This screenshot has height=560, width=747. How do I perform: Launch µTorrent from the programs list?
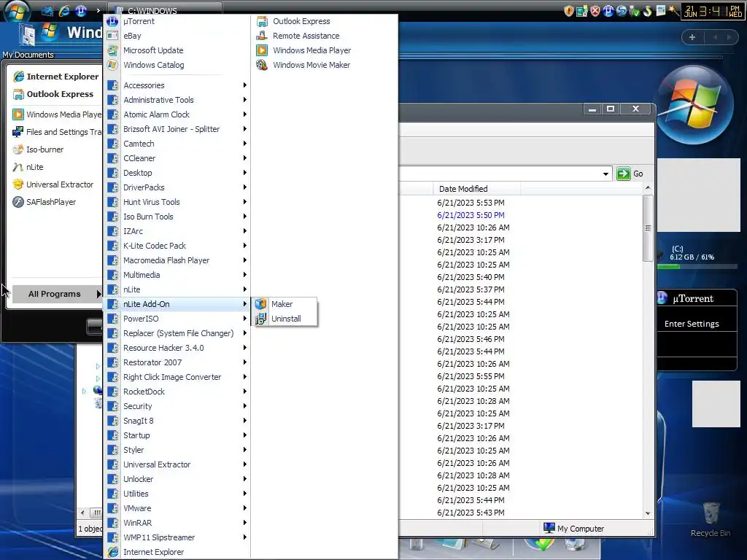pyautogui.click(x=177, y=21)
